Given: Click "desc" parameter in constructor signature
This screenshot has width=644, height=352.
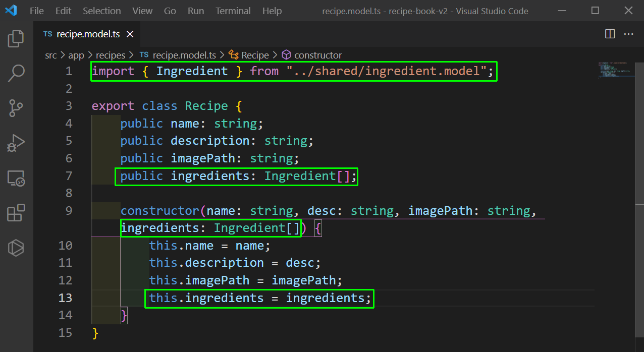Looking at the screenshot, I should coord(321,210).
